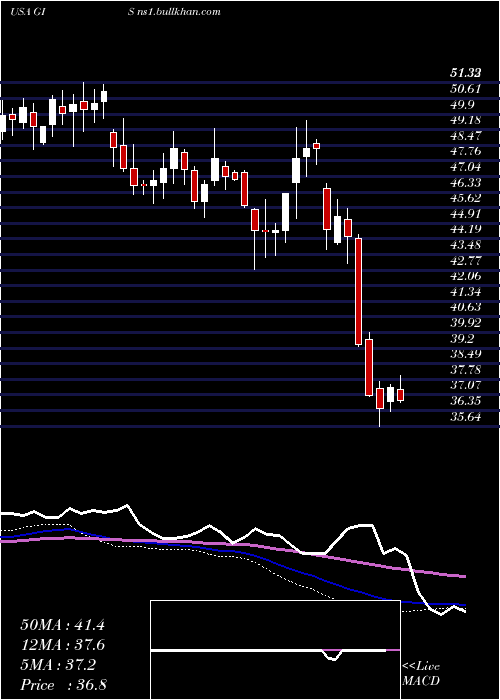Click the 43.48 price axis label
Screen dimensions: 500x700
pyautogui.click(x=465, y=245)
